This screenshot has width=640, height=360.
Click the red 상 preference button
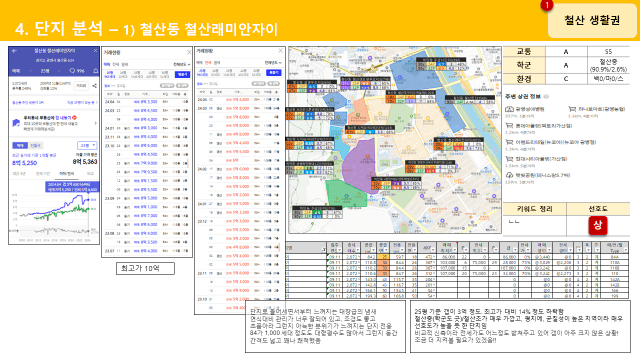pos(598,225)
